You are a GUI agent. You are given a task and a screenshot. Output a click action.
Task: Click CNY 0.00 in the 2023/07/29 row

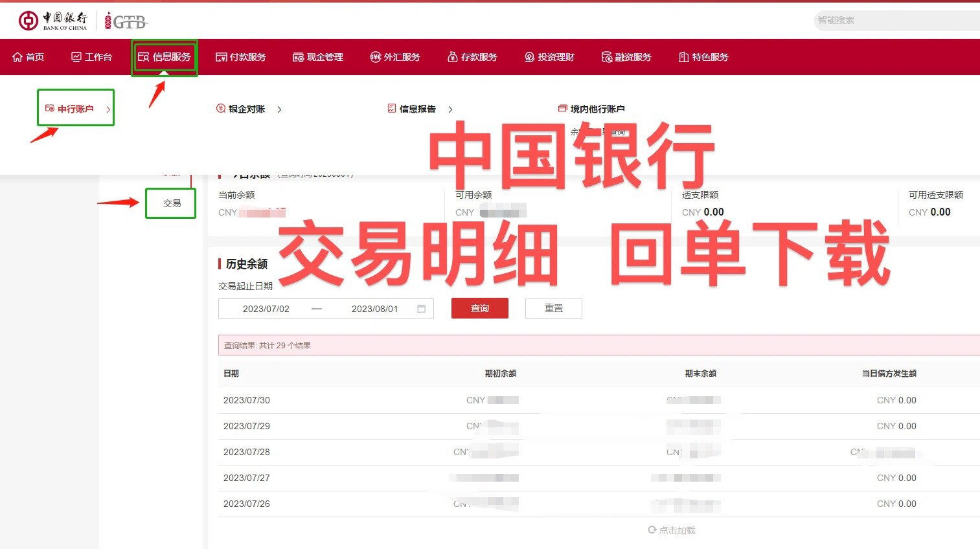coord(896,426)
